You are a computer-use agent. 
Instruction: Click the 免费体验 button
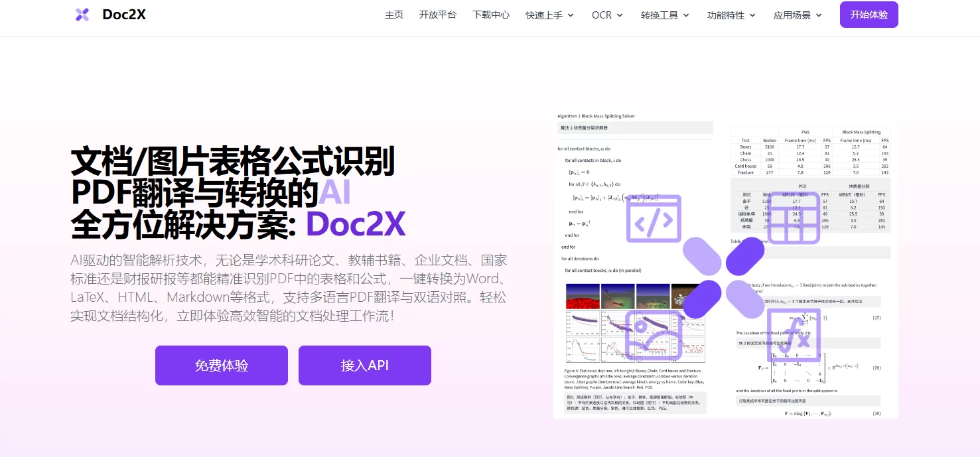point(222,365)
